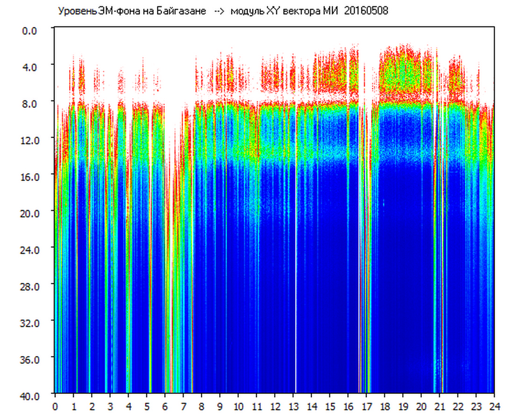
Task: Click hour 18 on the horizontal axis
Action: tap(384, 406)
